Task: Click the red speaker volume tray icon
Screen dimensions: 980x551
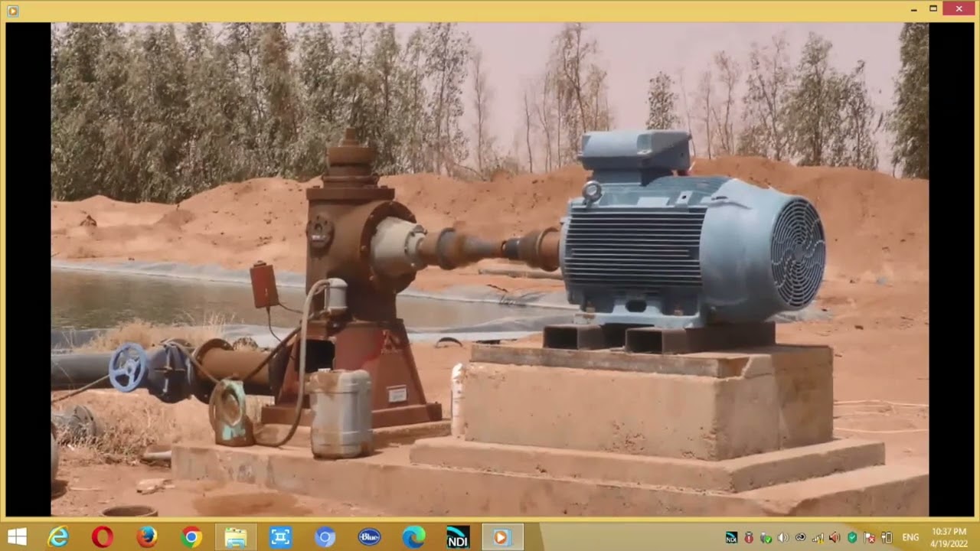Action: [x=835, y=537]
